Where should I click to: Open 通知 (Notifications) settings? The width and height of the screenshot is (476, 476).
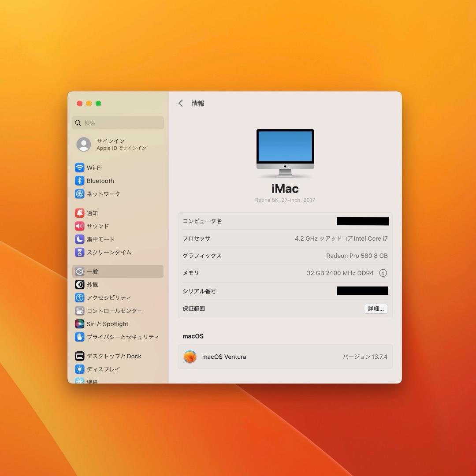93,213
